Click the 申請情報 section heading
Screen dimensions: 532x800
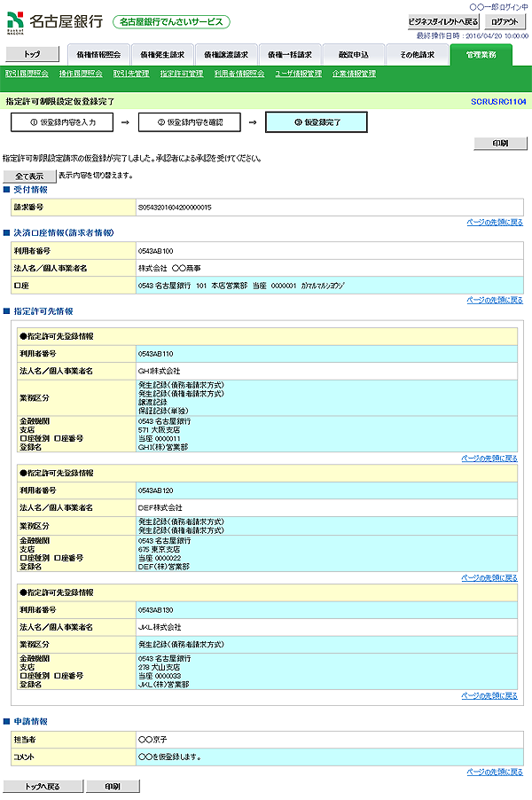[31, 721]
